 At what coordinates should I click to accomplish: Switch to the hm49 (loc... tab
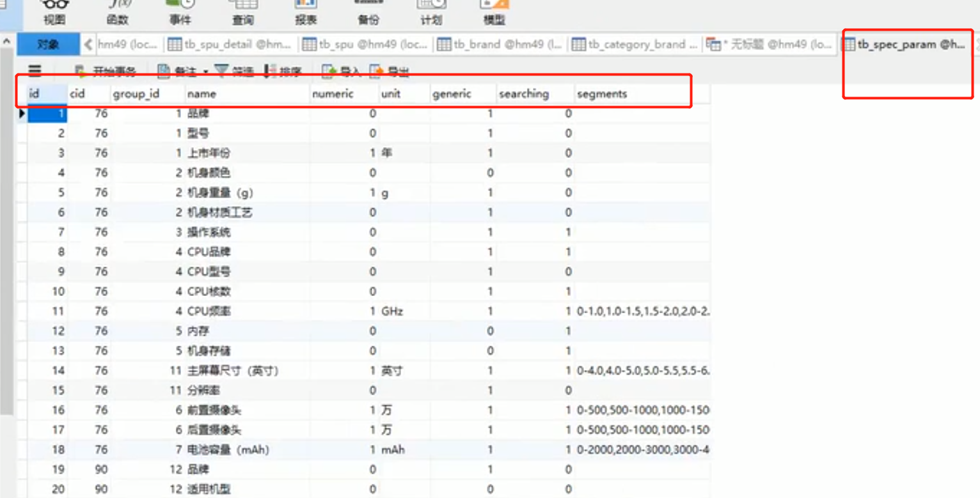(x=127, y=44)
